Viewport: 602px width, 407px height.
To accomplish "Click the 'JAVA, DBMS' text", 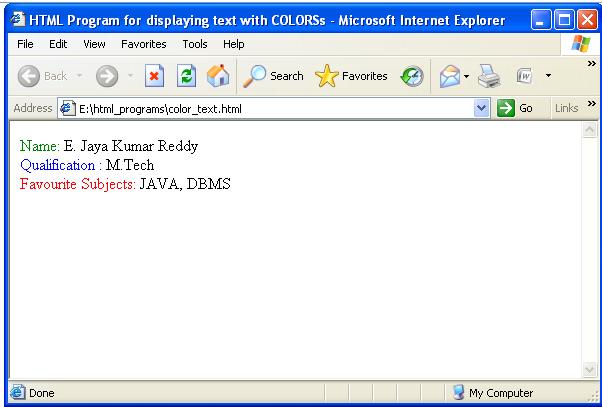I will click(185, 184).
